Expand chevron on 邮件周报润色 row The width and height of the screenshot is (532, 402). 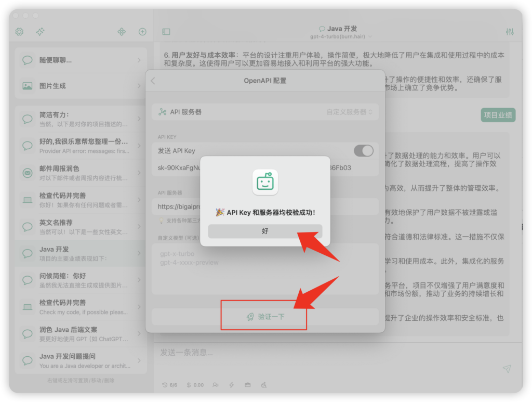tap(139, 173)
